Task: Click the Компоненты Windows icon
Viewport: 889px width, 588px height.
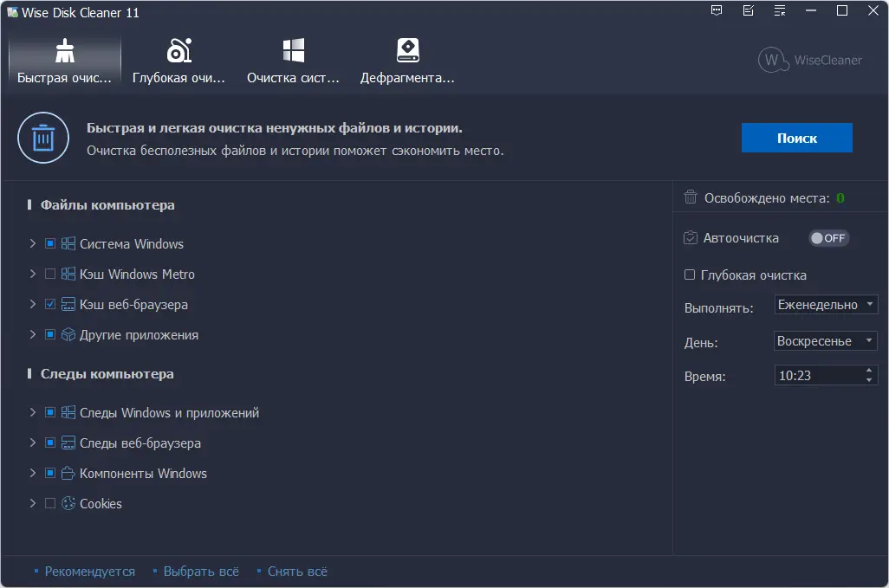Action: point(68,473)
